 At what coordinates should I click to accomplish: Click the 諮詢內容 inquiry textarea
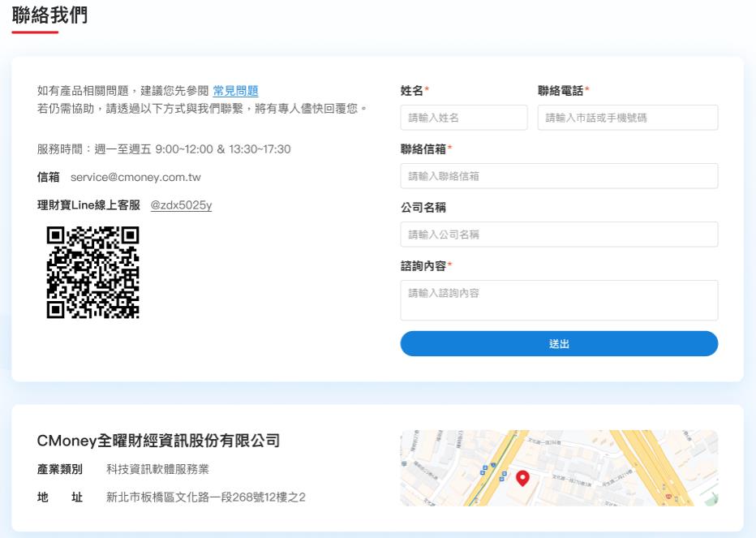559,300
